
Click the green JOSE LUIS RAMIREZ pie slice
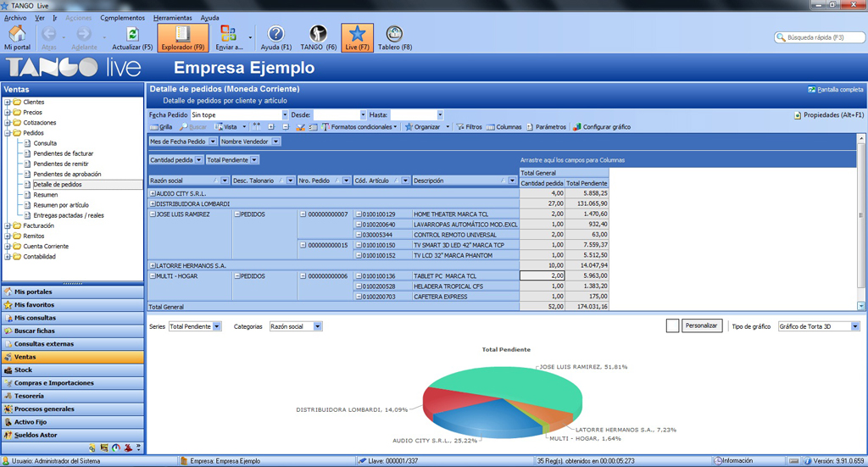(509, 385)
